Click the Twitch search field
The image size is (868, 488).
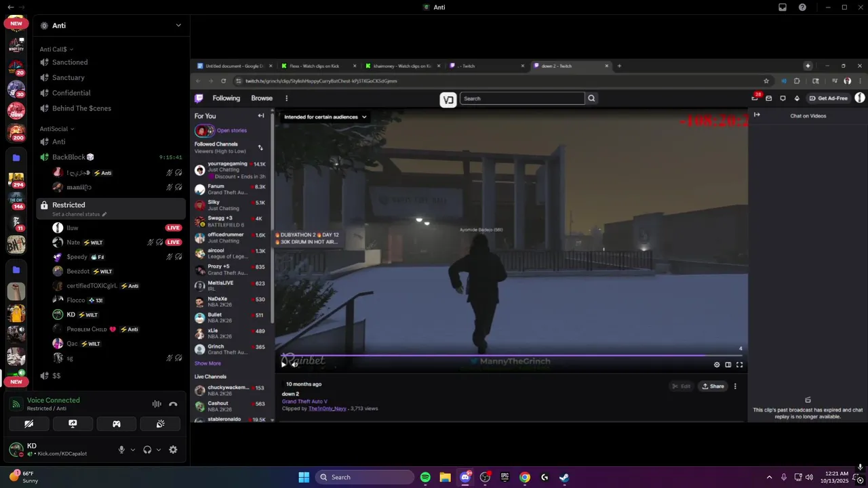point(522,98)
